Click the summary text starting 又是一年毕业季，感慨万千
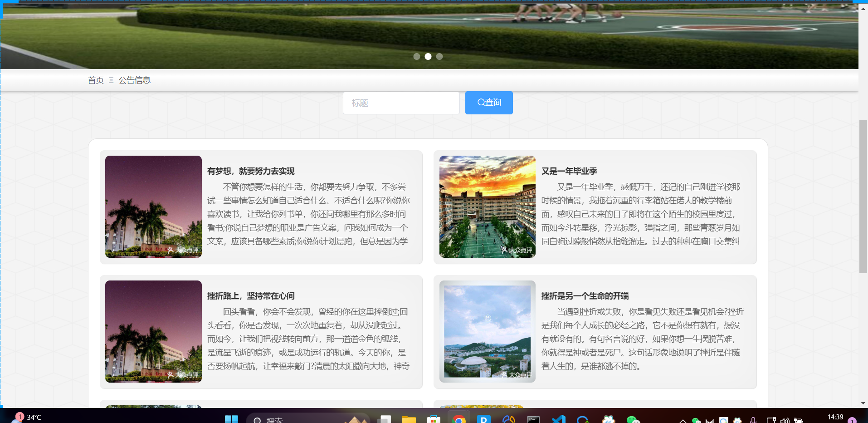This screenshot has height=423, width=868. click(641, 214)
